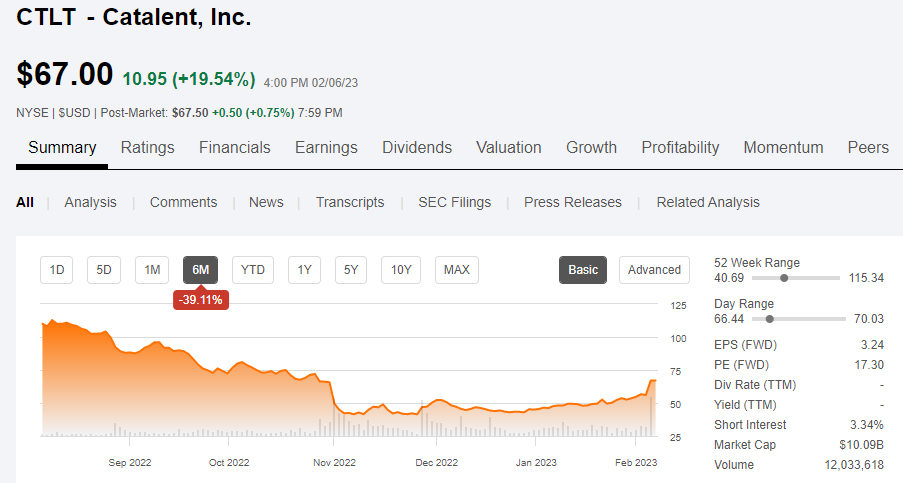Filter the feed by Analysis

[x=90, y=202]
